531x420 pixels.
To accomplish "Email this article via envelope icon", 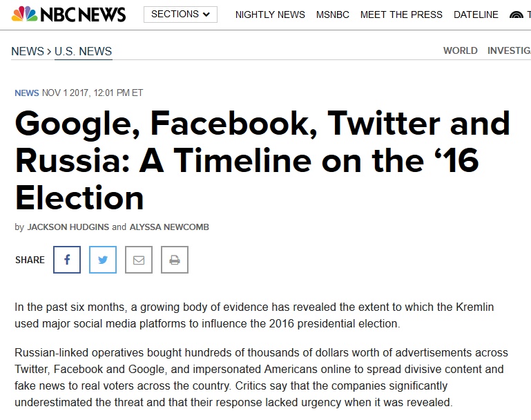I will pos(139,260).
